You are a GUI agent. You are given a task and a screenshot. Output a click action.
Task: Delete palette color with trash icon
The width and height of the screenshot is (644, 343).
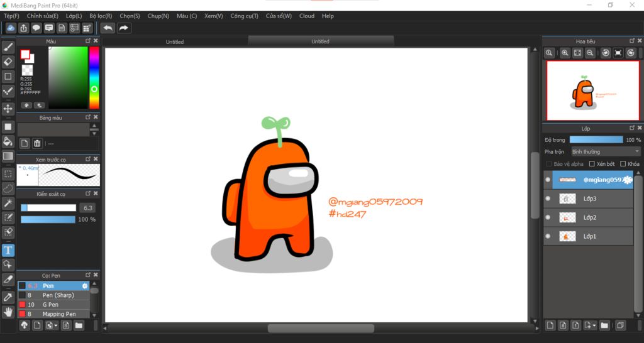pyautogui.click(x=37, y=143)
